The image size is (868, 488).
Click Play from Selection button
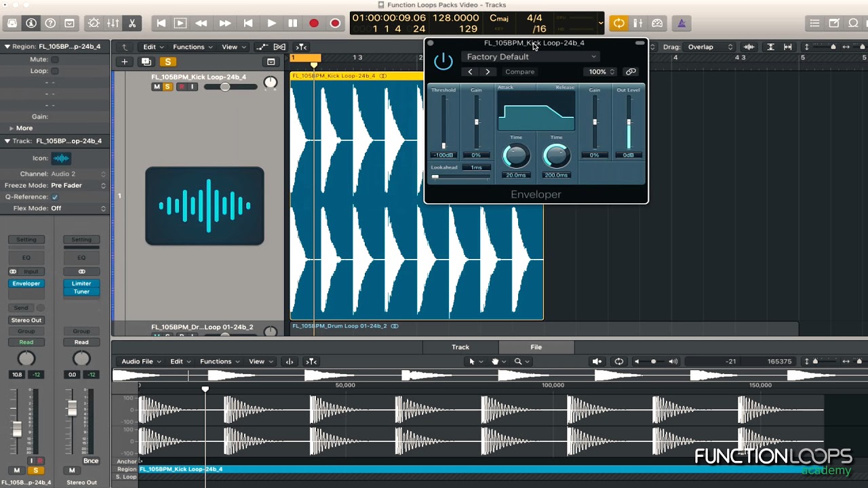[180, 23]
